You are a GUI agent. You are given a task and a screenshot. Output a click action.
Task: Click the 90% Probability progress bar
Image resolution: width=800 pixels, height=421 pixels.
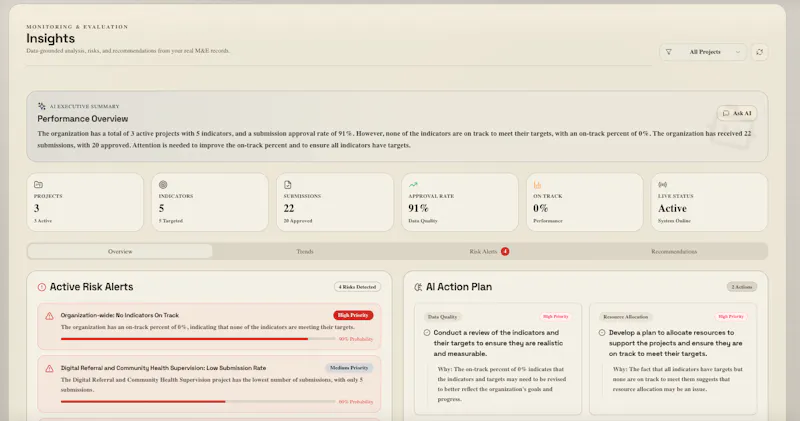tap(198, 339)
